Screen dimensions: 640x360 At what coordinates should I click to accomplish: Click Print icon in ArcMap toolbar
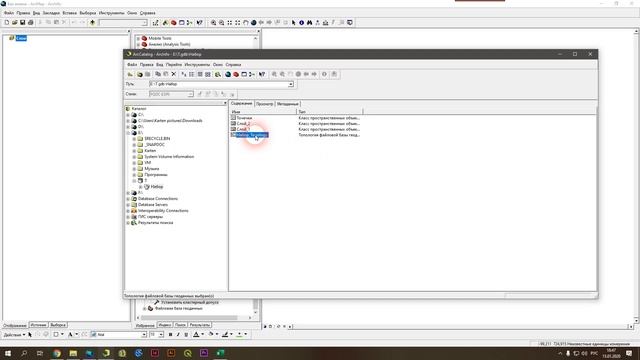tap(31, 22)
